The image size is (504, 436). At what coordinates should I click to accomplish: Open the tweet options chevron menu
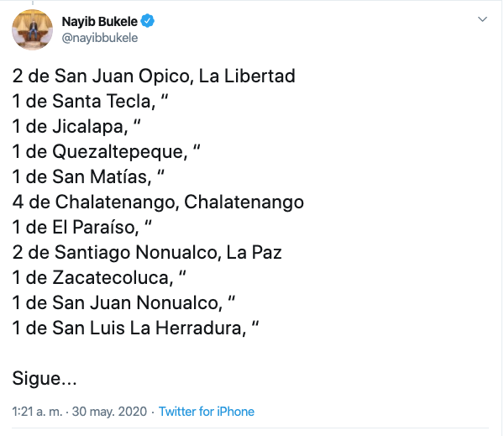482,19
